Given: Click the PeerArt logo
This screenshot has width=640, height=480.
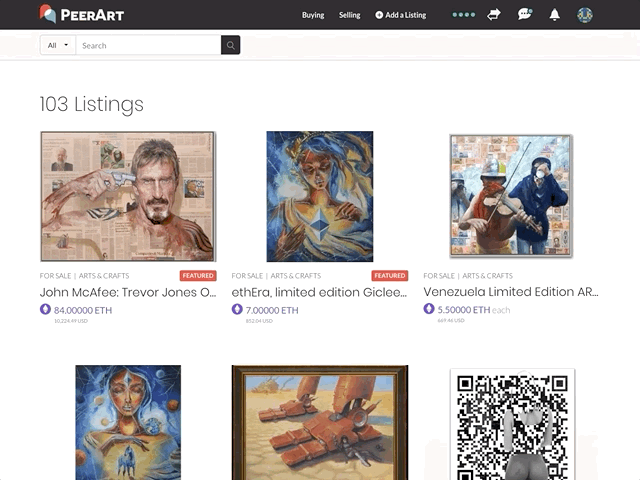Looking at the screenshot, I should pyautogui.click(x=82, y=14).
